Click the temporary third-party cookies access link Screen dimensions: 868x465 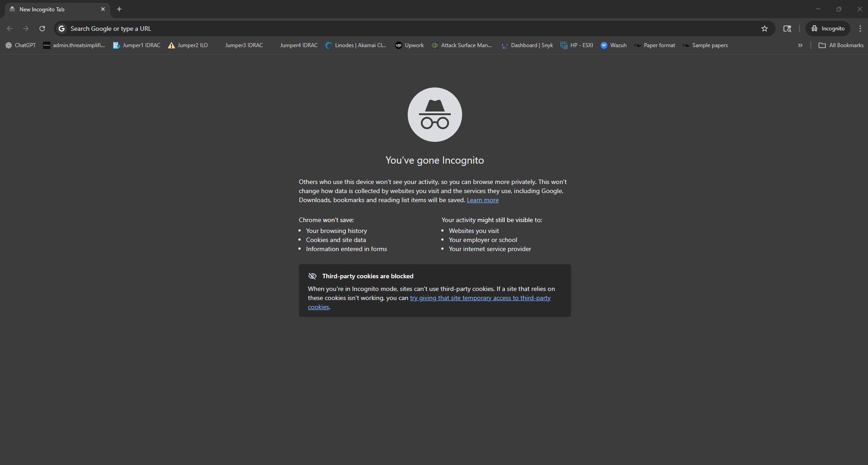click(x=480, y=298)
